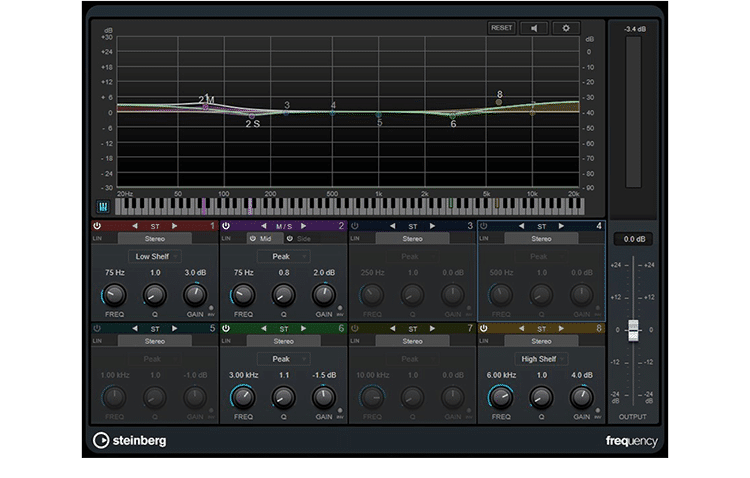Disable band 2 power button
750x478 pixels.
point(226,226)
